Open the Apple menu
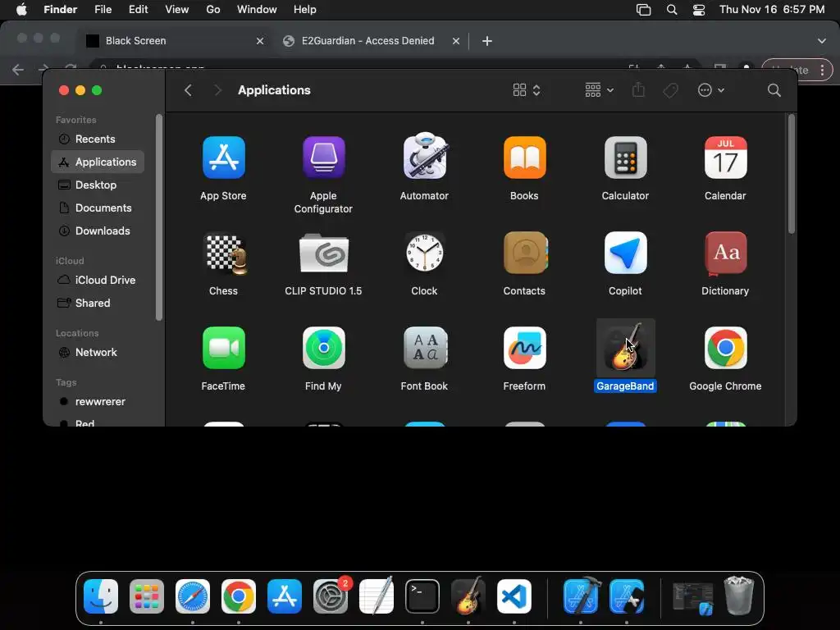 (x=21, y=10)
